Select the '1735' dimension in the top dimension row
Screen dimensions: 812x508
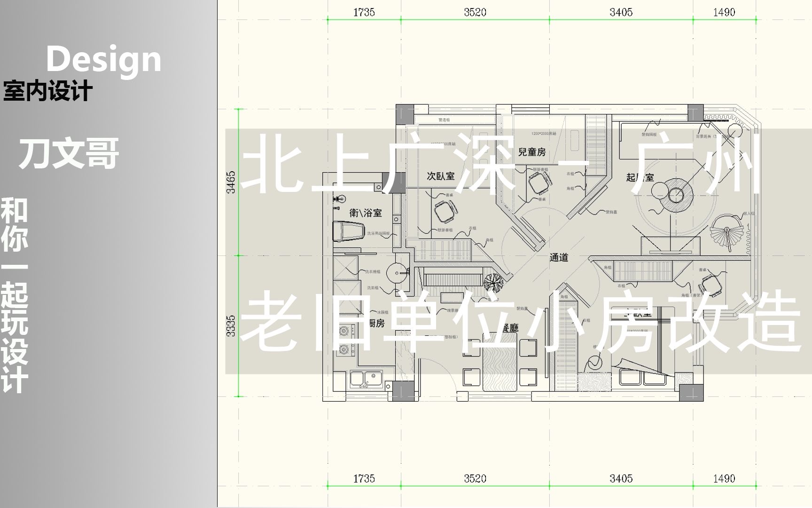pos(364,13)
